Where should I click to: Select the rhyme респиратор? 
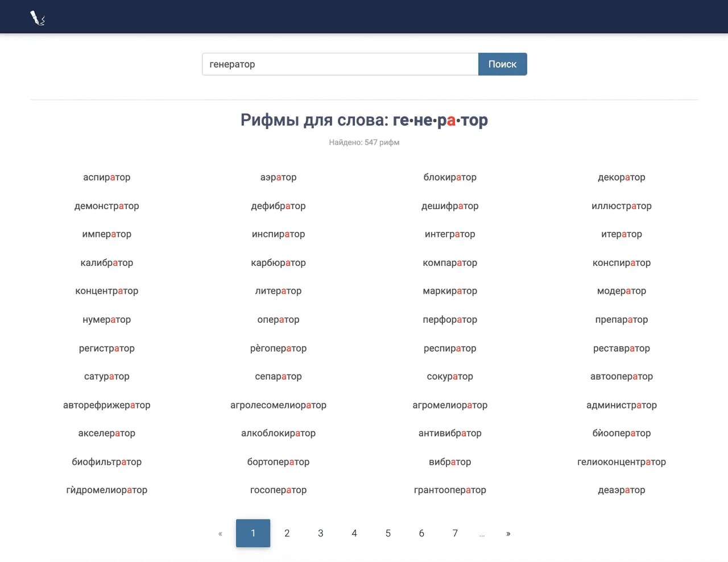450,348
